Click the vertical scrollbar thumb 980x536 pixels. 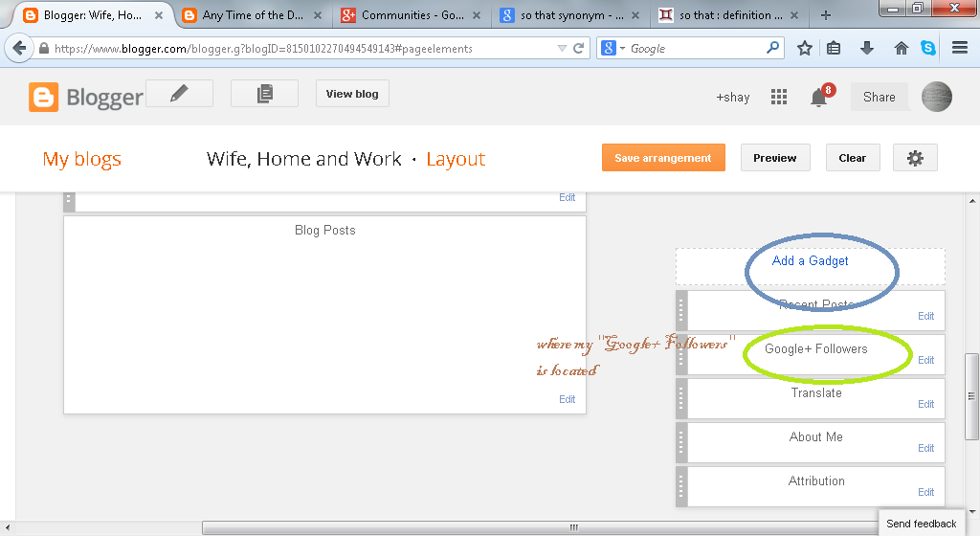click(971, 396)
